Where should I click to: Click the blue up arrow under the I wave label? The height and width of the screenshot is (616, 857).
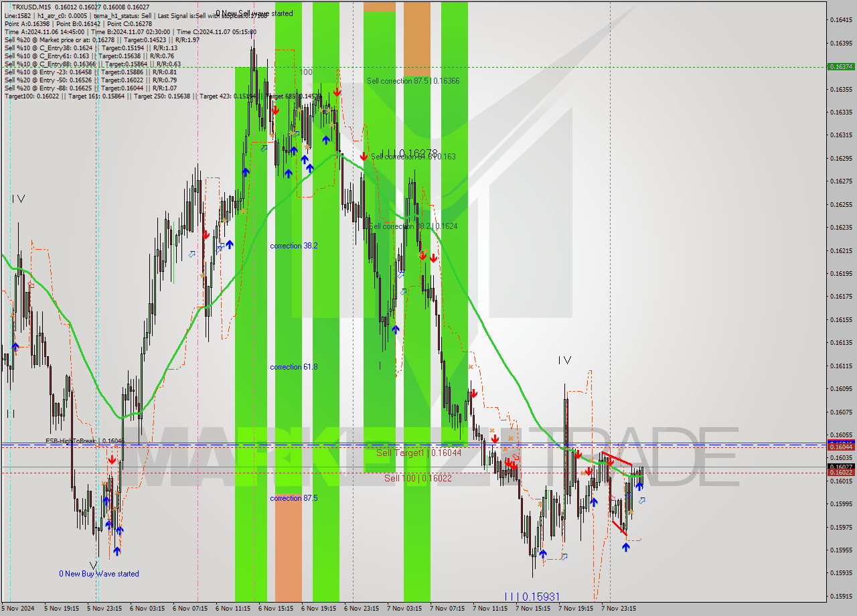coord(396,329)
